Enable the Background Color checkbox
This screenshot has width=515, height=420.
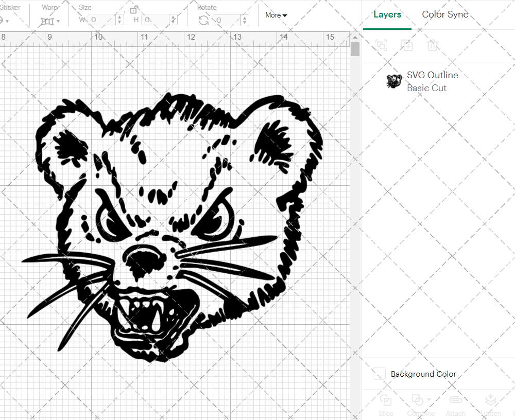(x=379, y=374)
